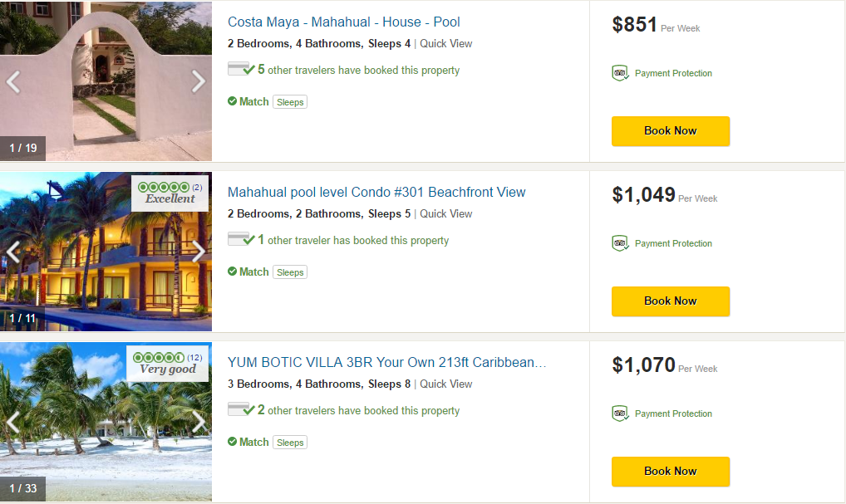Screen dimensions: 846x504
Task: Book Now the $1,049 per week condo
Action: [x=670, y=301]
